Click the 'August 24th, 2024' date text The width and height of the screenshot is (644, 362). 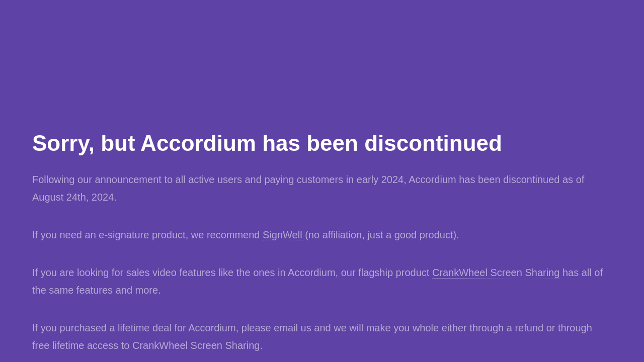coord(73,197)
